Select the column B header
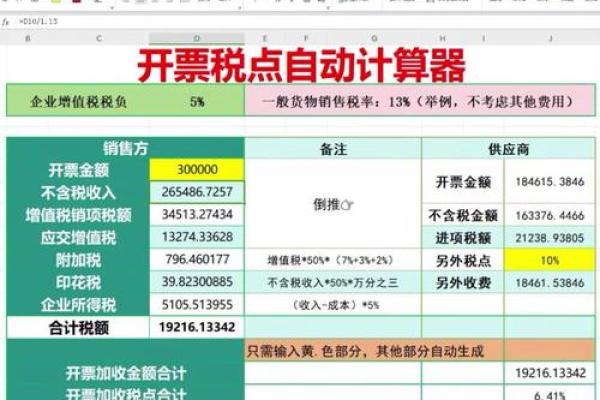This screenshot has height=400, width=600. (x=27, y=39)
